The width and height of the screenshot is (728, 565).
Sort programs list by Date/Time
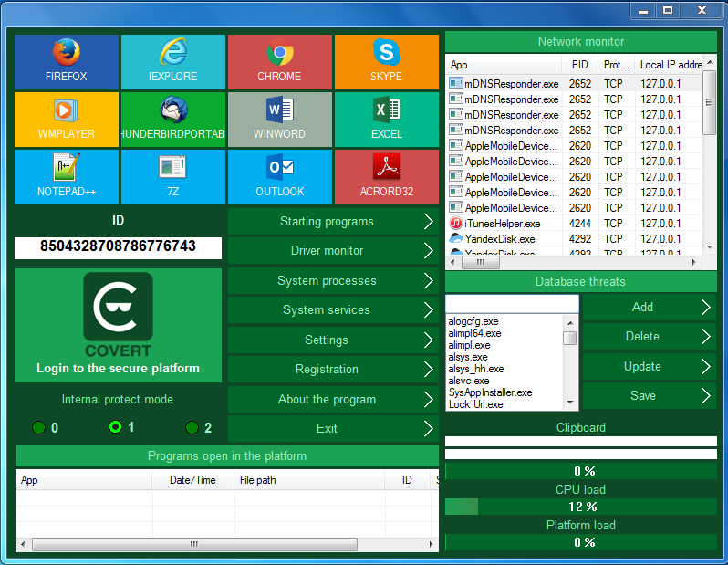(x=192, y=480)
